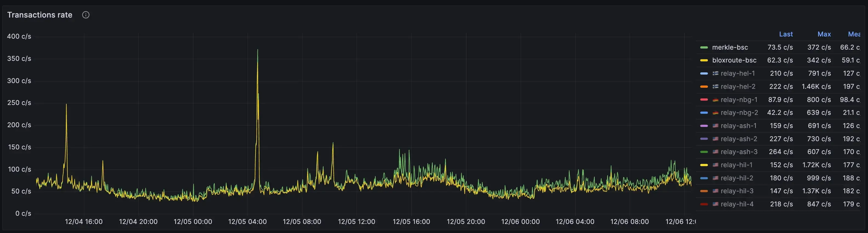Click the US flag next to relay-hil-4
Viewport: 868px width, 233px height.
pyautogui.click(x=715, y=204)
